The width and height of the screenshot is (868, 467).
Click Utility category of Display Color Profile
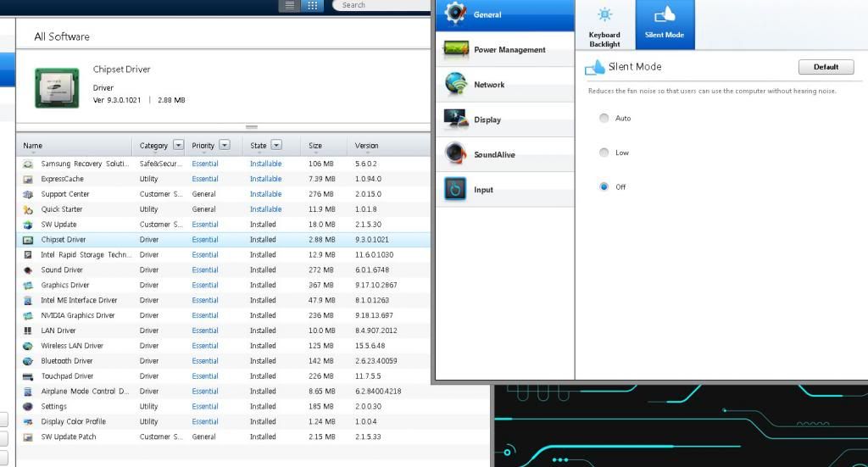tap(149, 421)
